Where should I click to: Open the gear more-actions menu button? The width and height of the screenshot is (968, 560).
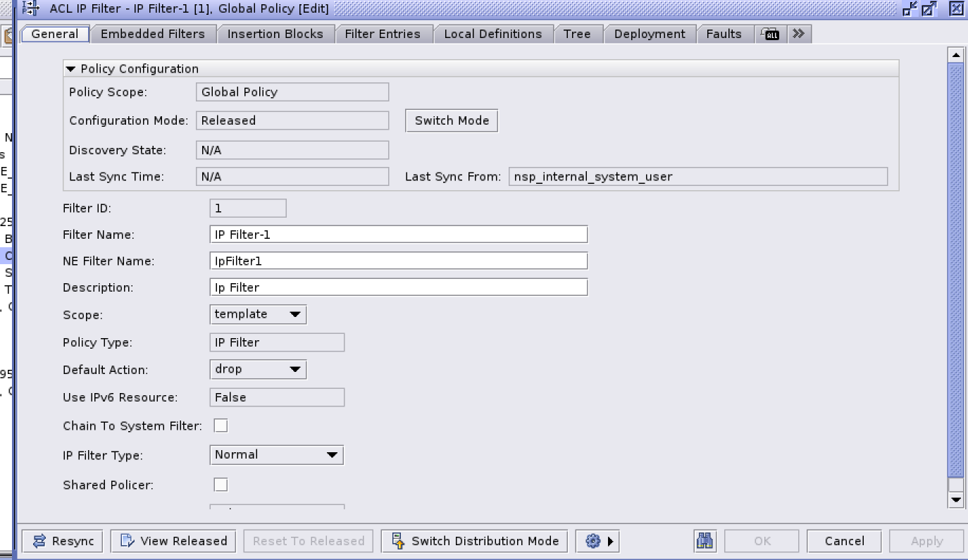600,541
